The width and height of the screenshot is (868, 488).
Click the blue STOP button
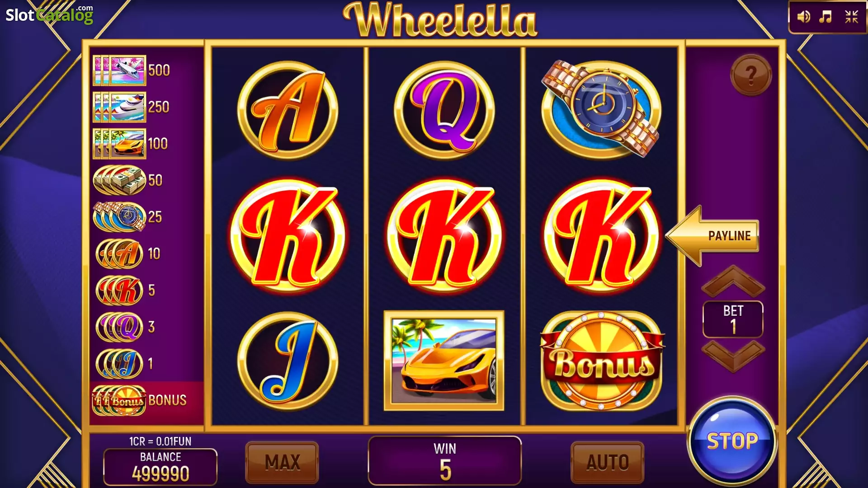click(732, 441)
